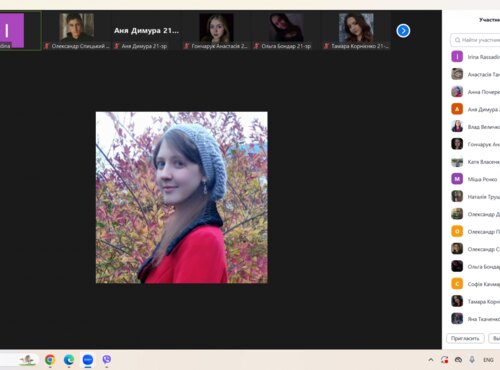Click the orange С avatar for Софія
This screenshot has height=370, width=500.
[x=457, y=284]
